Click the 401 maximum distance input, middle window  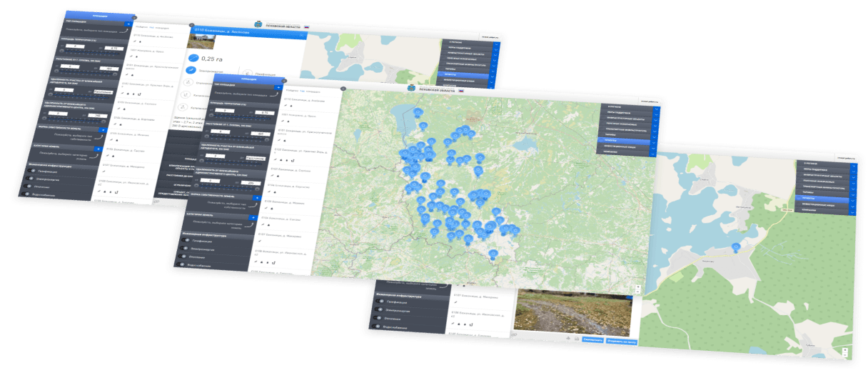tap(259, 134)
